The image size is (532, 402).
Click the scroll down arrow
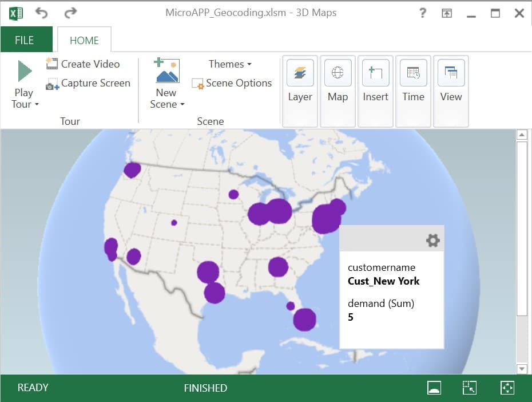522,369
